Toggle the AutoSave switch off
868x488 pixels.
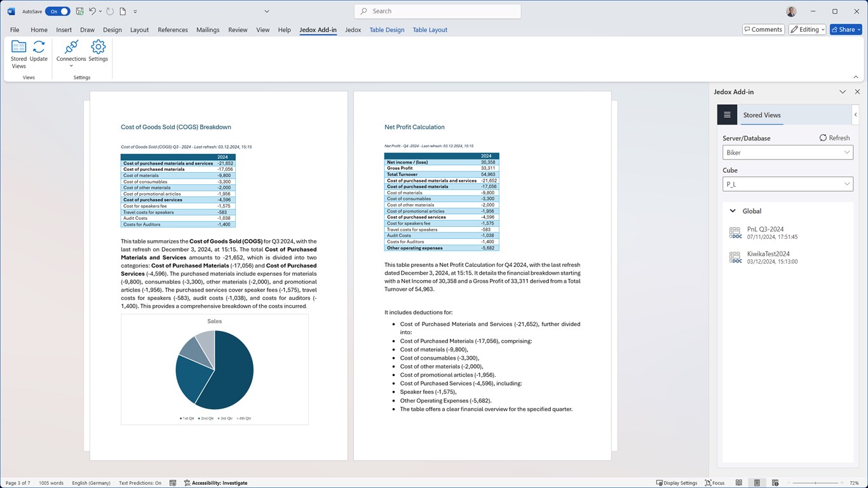click(57, 11)
